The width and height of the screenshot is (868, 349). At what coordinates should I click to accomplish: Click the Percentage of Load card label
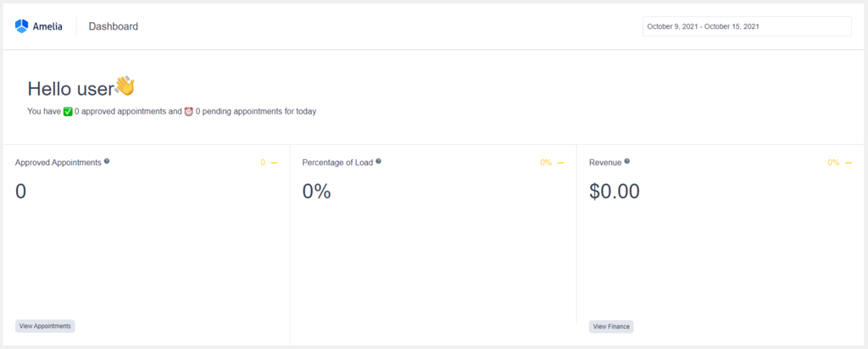pyautogui.click(x=337, y=162)
